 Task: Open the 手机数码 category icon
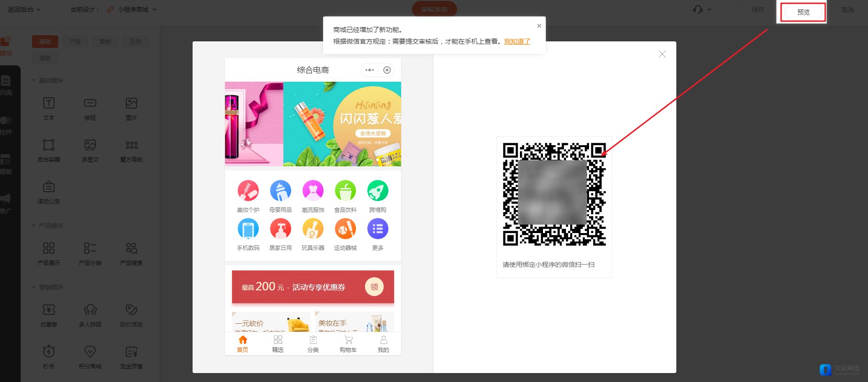point(248,229)
